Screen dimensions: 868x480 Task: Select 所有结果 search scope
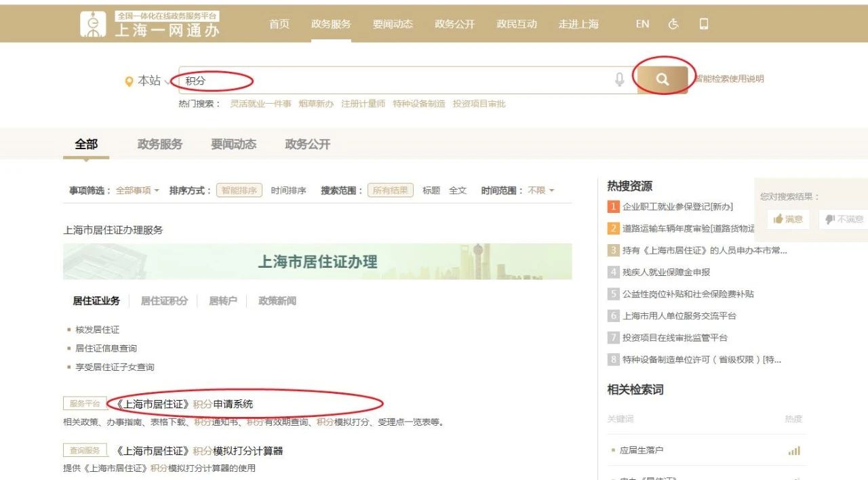click(x=391, y=191)
